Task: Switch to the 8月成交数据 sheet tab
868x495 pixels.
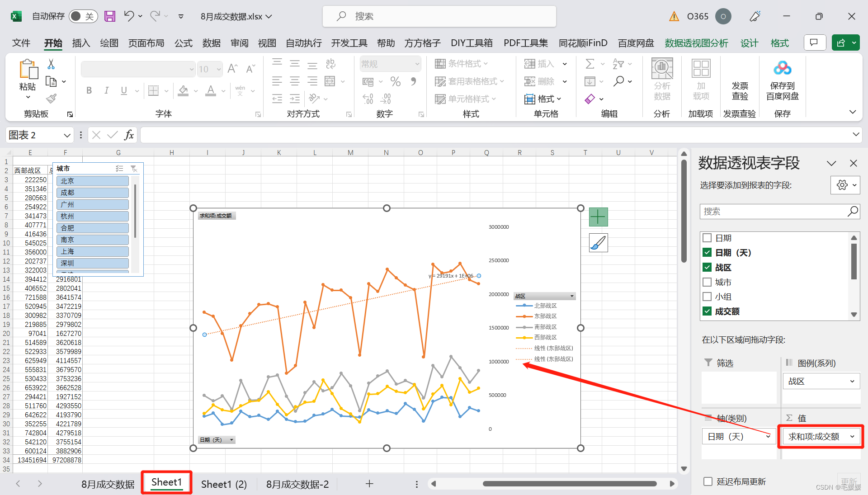Action: [x=108, y=484]
